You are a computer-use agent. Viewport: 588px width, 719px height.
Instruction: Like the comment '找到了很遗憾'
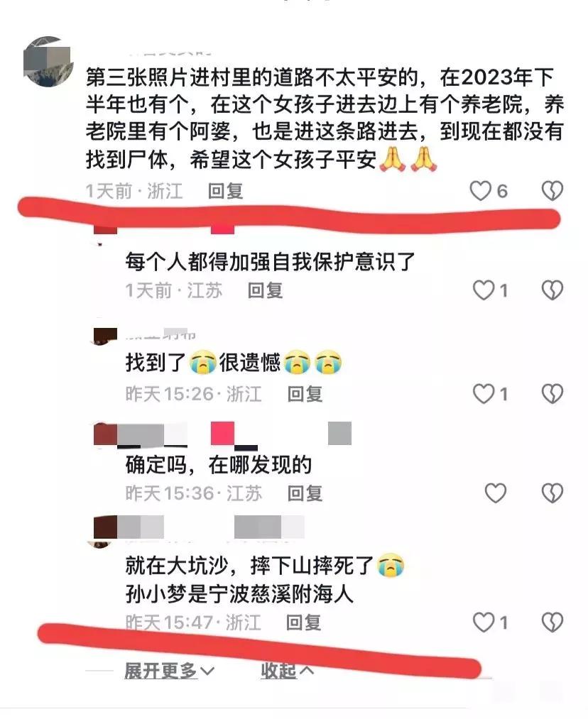(x=484, y=394)
